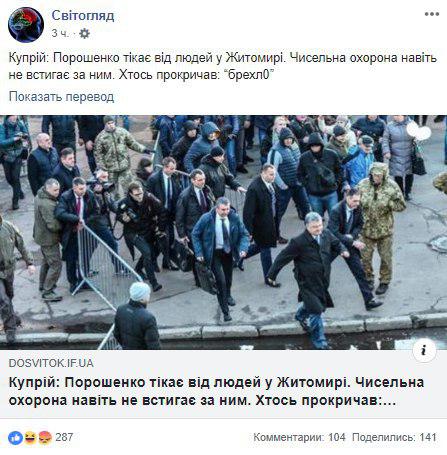Click the truncated headline's second line
The image size is (447, 455).
click(x=202, y=400)
